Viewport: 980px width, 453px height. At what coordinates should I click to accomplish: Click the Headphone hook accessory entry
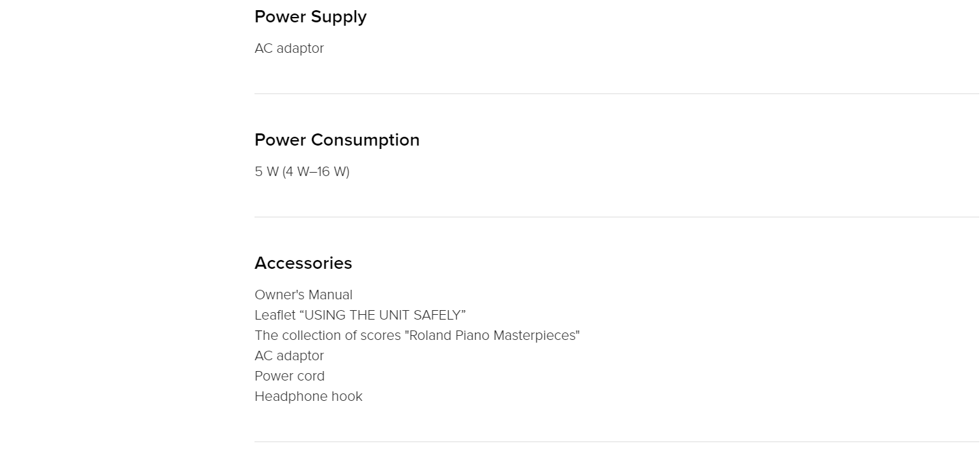pyautogui.click(x=309, y=396)
